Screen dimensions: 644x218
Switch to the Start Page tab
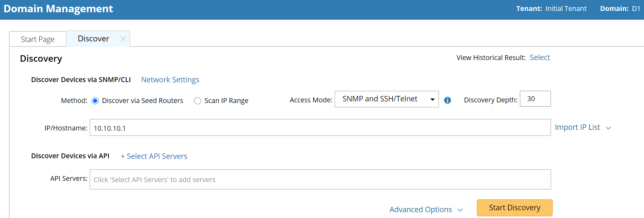(38, 39)
